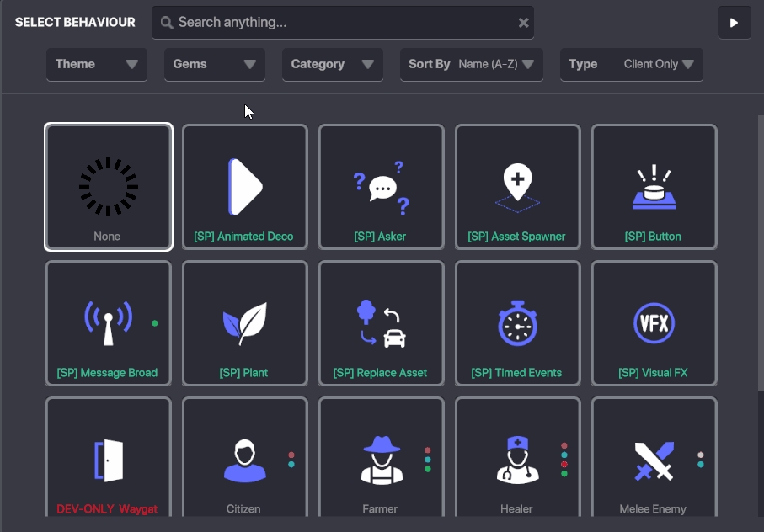
Task: Pick the [SP] Replace Asset behaviour
Action: click(381, 323)
